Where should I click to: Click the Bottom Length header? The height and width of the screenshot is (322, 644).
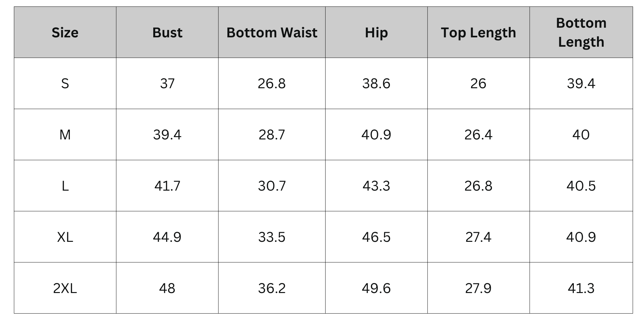pos(581,33)
